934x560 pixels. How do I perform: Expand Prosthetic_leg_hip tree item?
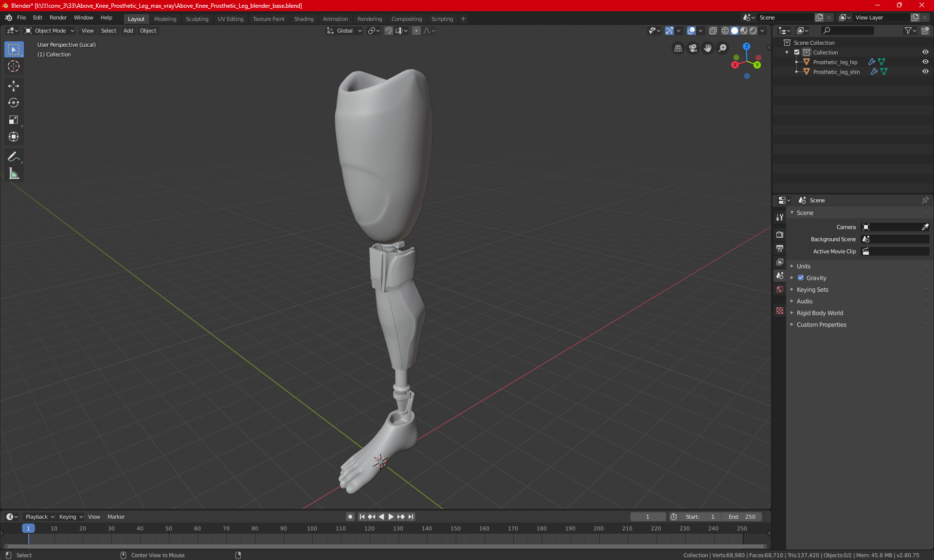click(x=796, y=62)
